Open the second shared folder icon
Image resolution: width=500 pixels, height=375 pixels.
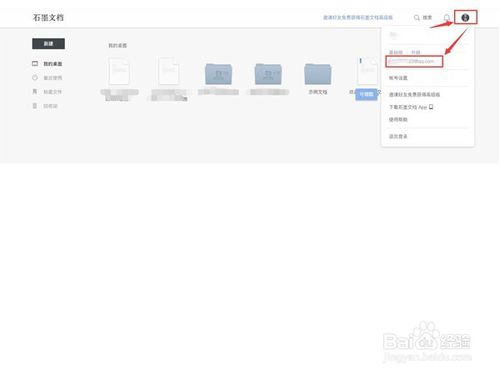point(268,74)
